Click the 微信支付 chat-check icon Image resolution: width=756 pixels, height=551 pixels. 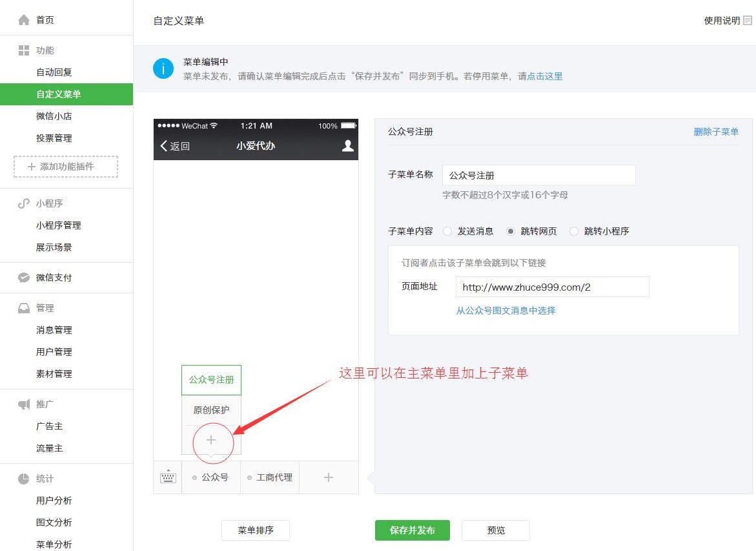[24, 277]
